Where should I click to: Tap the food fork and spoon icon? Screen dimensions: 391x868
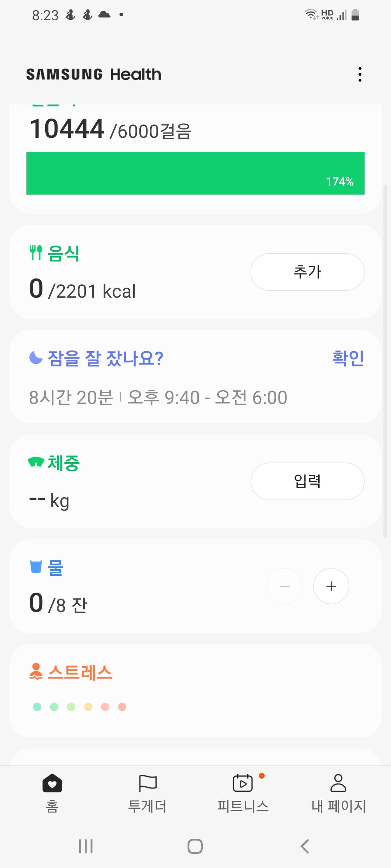pos(36,252)
